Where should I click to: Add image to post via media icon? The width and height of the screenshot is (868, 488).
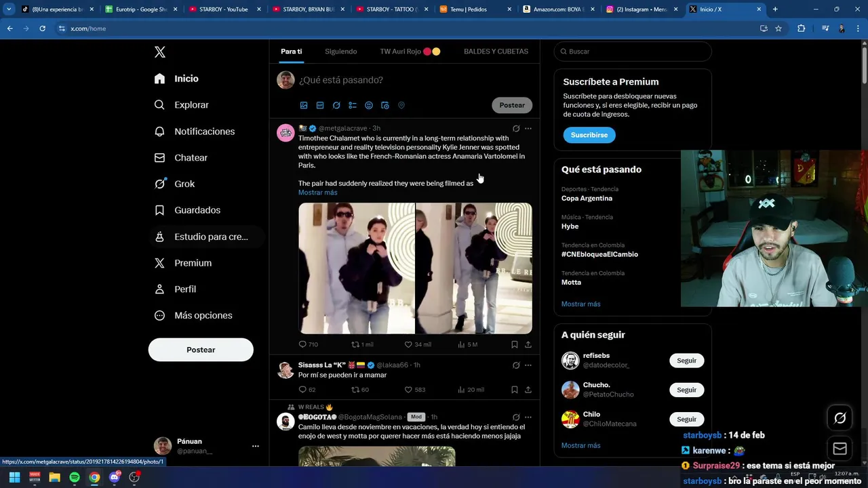pyautogui.click(x=304, y=105)
